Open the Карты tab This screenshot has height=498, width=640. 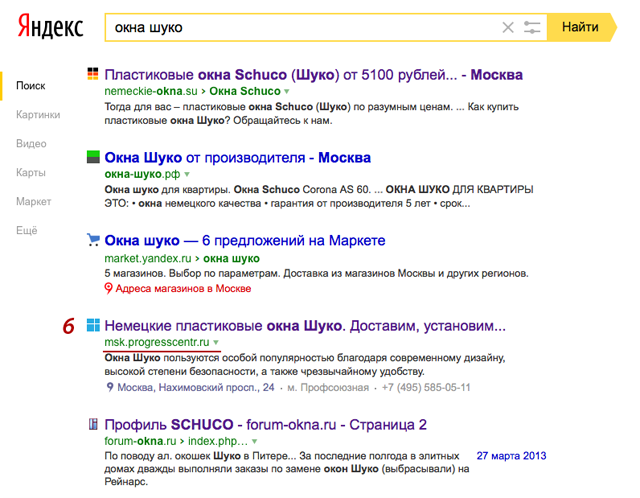(31, 173)
